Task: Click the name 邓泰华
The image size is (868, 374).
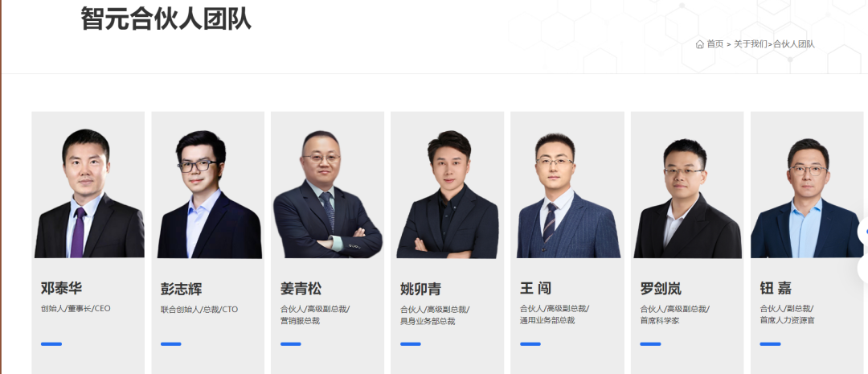Action: pos(61,288)
